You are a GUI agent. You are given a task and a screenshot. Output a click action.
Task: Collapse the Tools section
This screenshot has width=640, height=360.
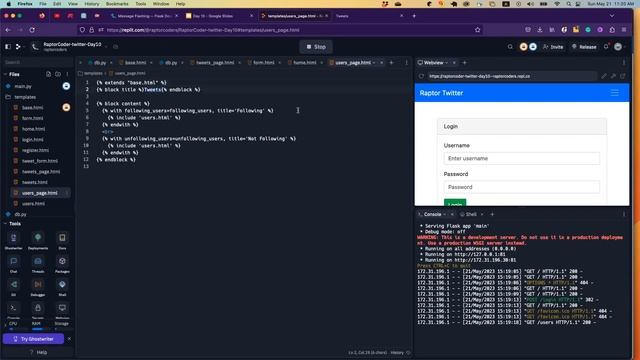[5, 224]
